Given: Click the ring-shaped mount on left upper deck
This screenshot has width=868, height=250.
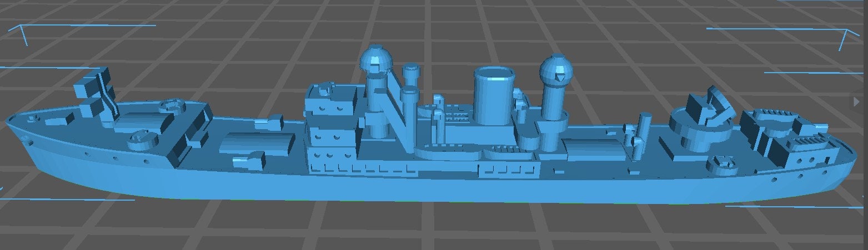Looking at the screenshot, I should coord(172,105).
